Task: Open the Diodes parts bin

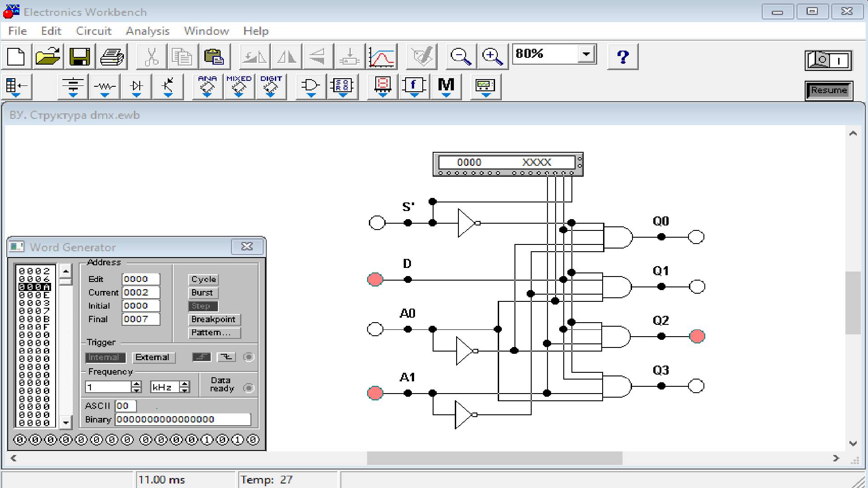Action: tap(136, 86)
